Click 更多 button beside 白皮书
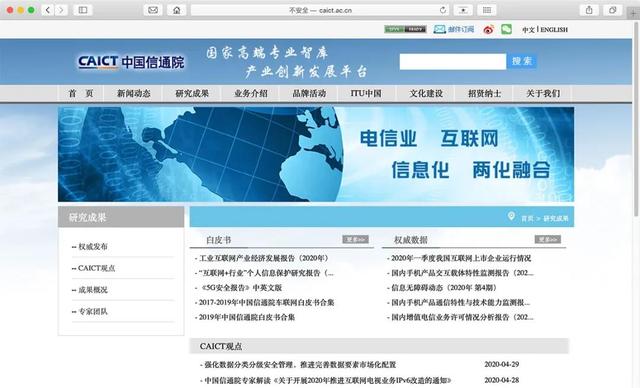The width and height of the screenshot is (640, 388). [355, 239]
